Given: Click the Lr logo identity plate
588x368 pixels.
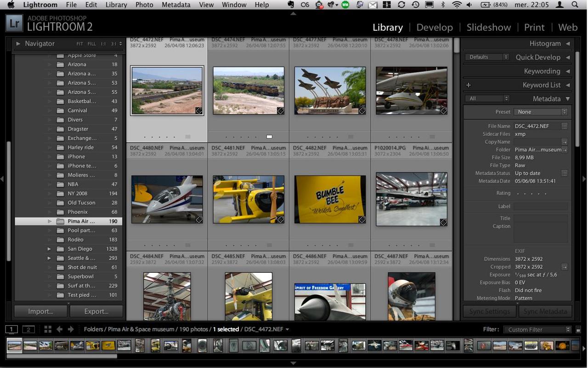Looking at the screenshot, I should click(15, 23).
